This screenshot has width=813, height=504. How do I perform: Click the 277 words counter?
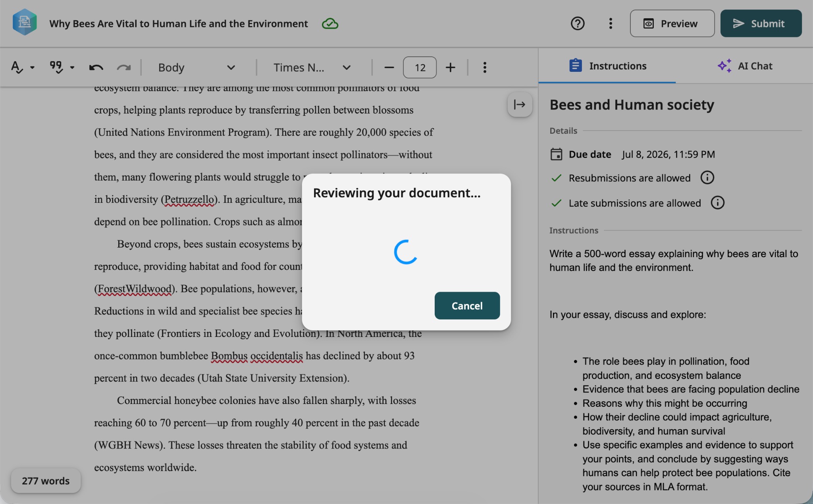pyautogui.click(x=46, y=481)
